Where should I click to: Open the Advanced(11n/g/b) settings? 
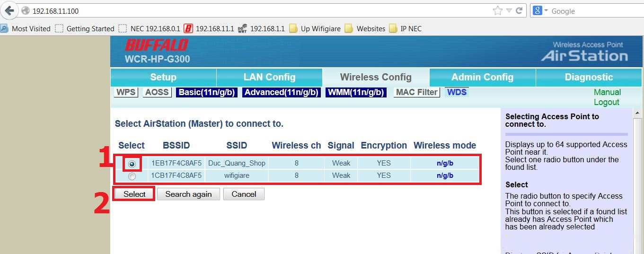coord(282,92)
